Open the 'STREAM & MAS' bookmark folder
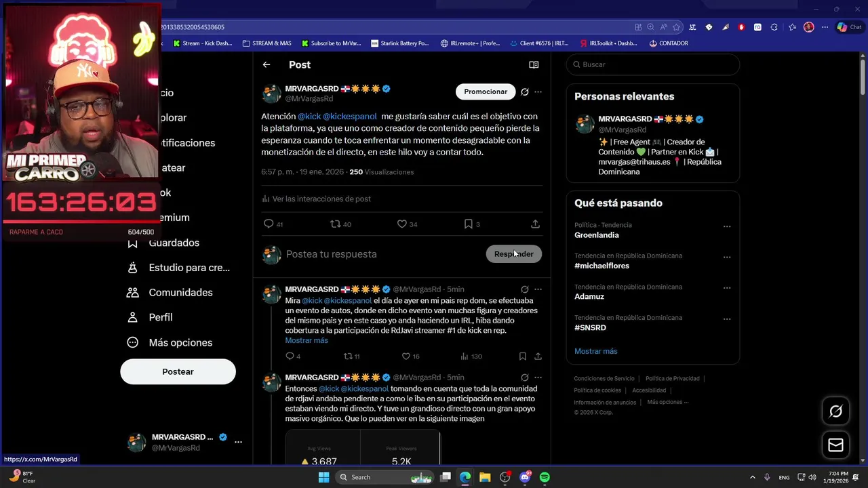The width and height of the screenshot is (868, 488). coord(267,43)
